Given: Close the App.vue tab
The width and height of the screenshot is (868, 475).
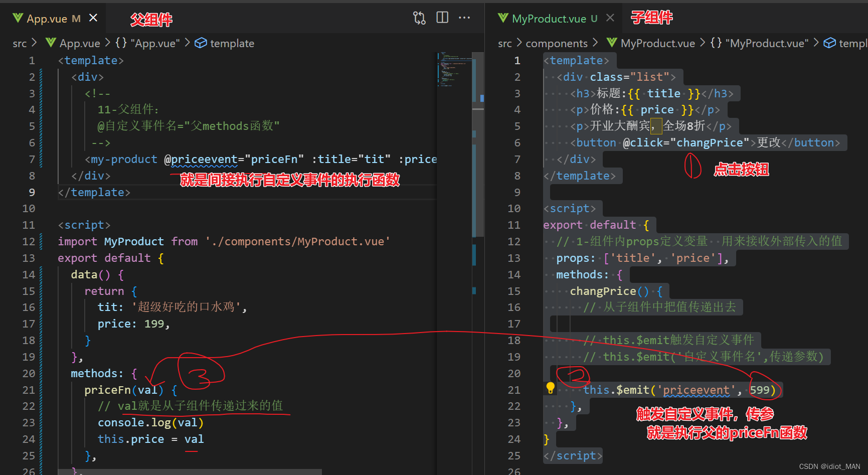Looking at the screenshot, I should 93,18.
